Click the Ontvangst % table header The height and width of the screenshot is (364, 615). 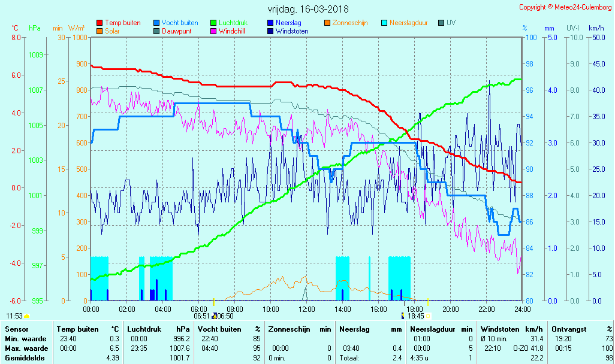[581, 329]
